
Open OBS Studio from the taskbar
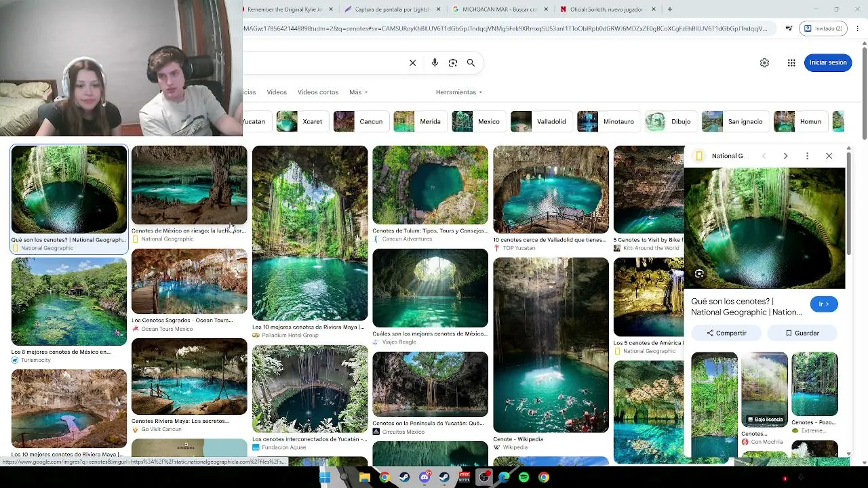pos(484,477)
